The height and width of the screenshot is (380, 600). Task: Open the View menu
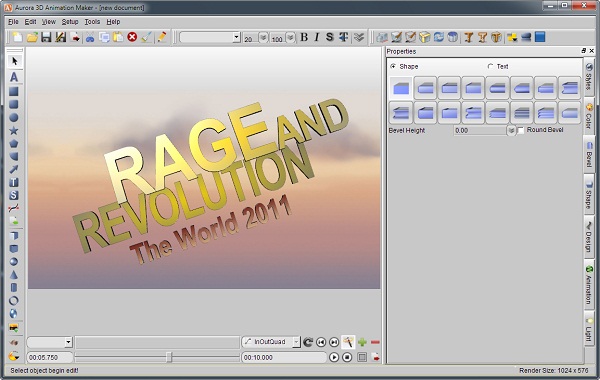coord(49,22)
